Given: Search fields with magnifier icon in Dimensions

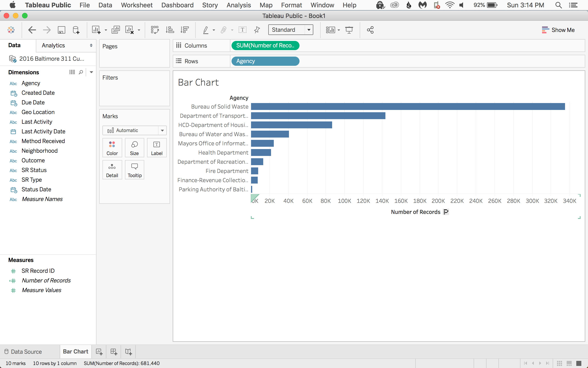Looking at the screenshot, I should 81,72.
